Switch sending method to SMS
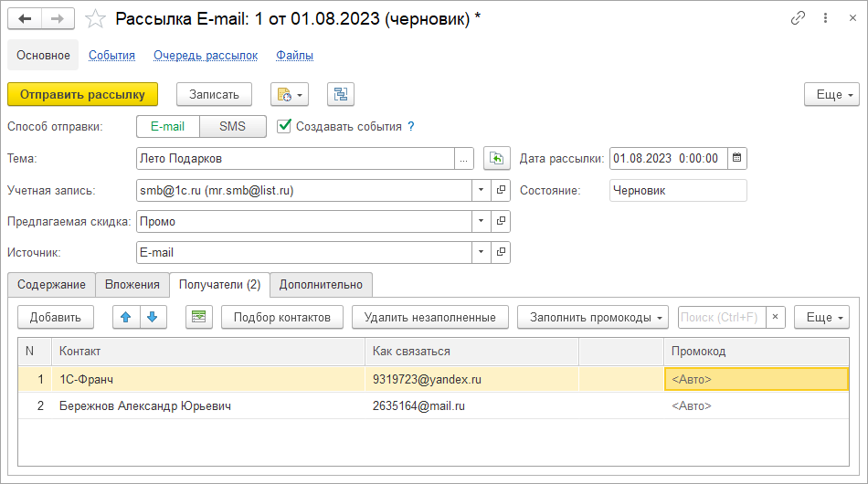 tap(232, 126)
